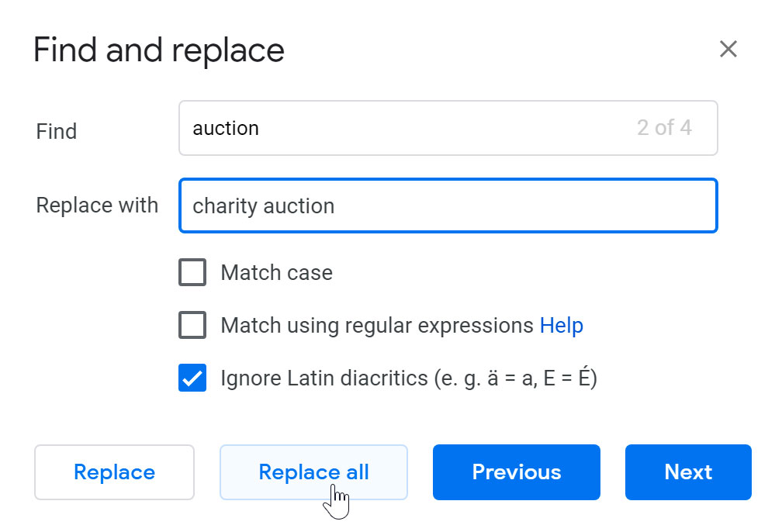Click the Replace all button
This screenshot has height=532, width=782.
pos(313,472)
